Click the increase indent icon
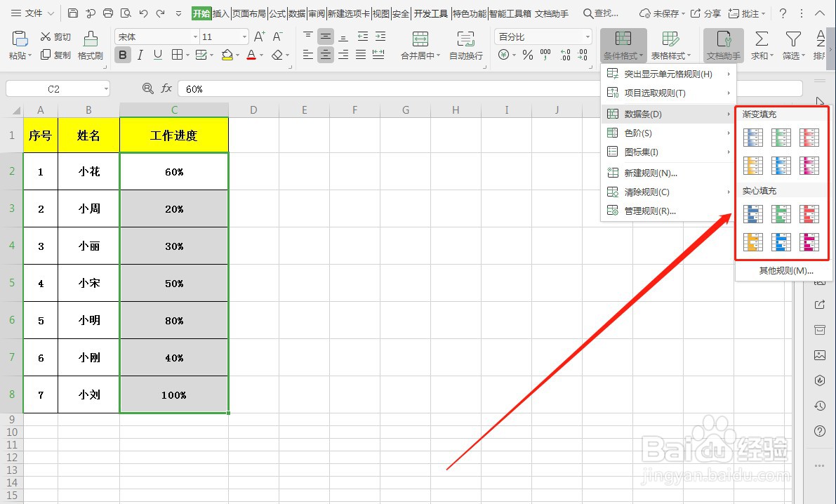Viewport: 836px width, 504px height. coord(380,37)
